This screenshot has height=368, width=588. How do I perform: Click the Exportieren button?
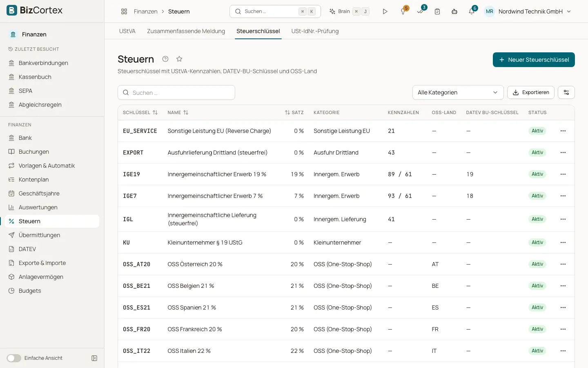[530, 92]
